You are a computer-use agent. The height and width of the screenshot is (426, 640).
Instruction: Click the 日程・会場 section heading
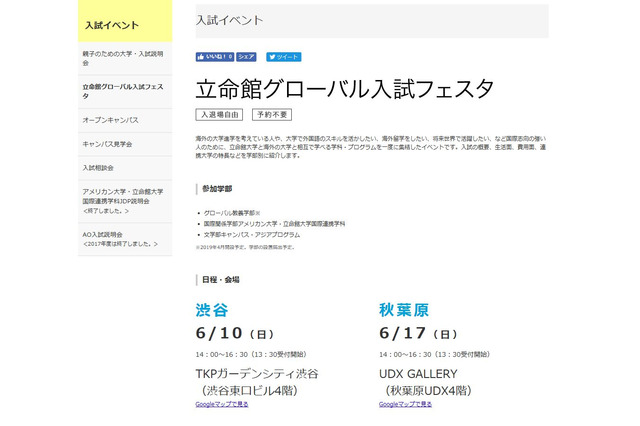(x=220, y=280)
